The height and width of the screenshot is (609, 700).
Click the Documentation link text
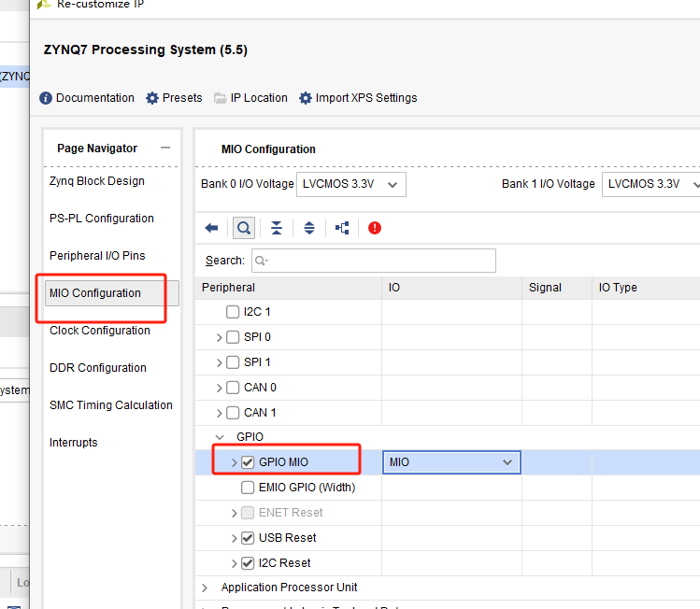pyautogui.click(x=95, y=98)
